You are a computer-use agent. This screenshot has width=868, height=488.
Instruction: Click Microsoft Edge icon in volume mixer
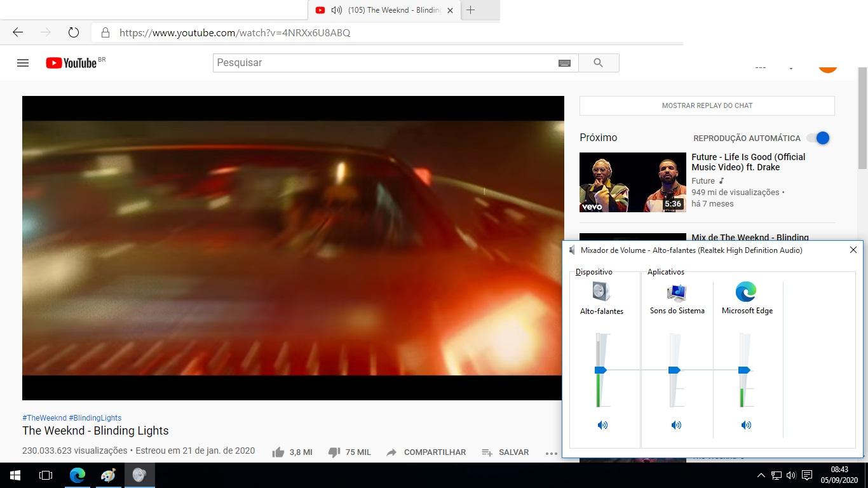coord(746,292)
